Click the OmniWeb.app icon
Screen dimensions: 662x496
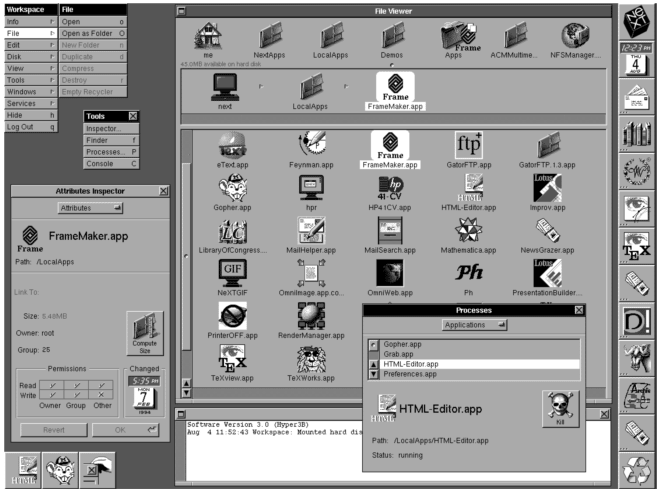[x=389, y=273]
